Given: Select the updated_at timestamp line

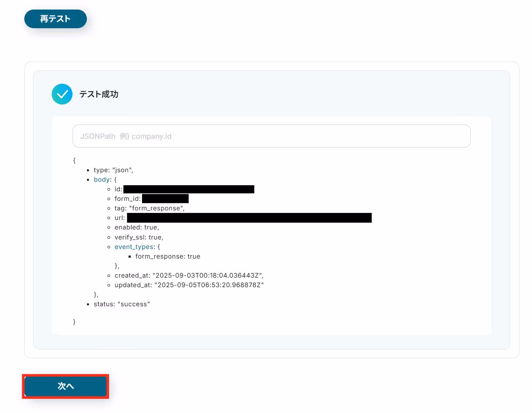Looking at the screenshot, I should [x=189, y=285].
